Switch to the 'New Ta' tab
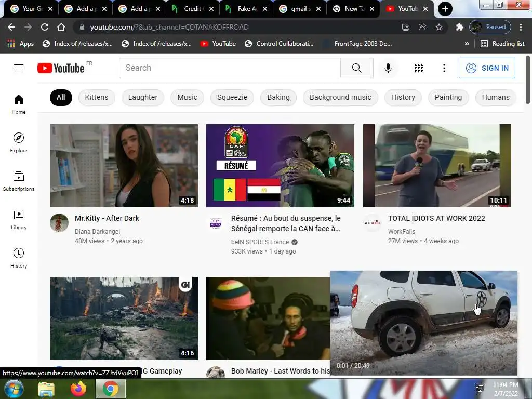This screenshot has width=532, height=399. tap(354, 9)
